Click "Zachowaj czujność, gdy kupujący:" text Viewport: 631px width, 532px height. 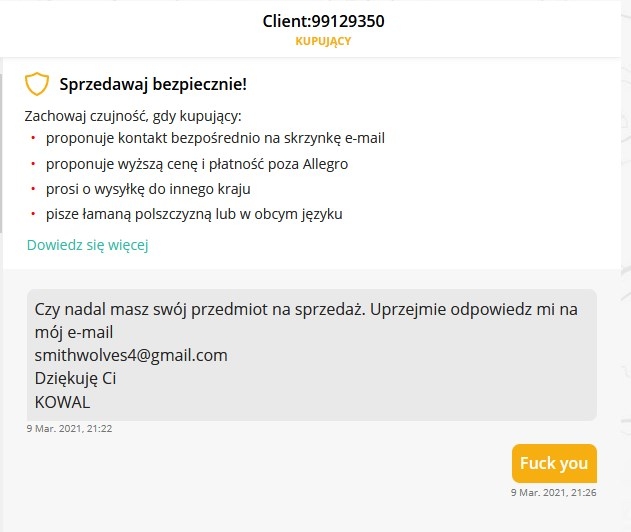pyautogui.click(x=134, y=116)
